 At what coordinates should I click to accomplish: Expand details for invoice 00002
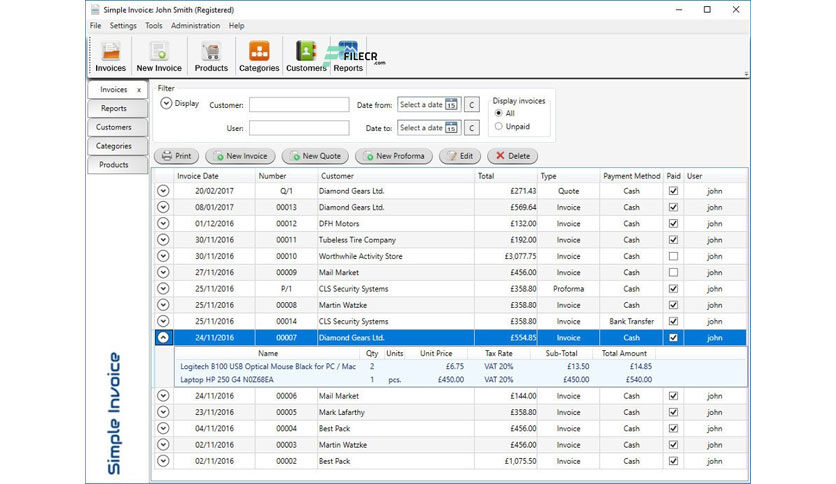[163, 461]
